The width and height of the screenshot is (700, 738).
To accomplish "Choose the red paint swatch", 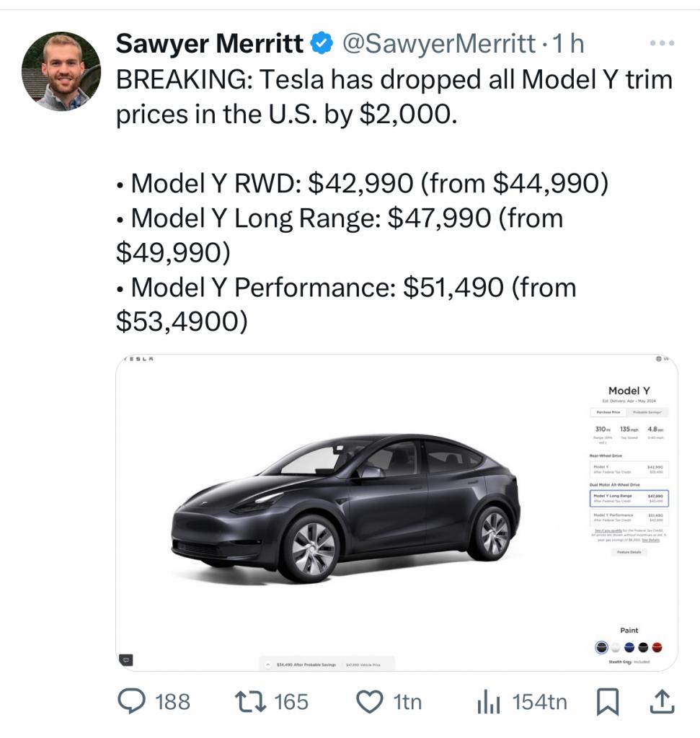I will 657,648.
